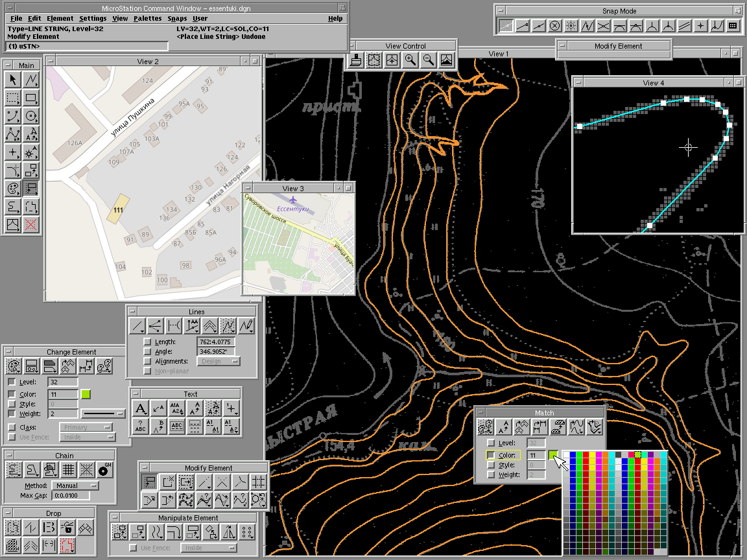Open the Settings menu
Image resolution: width=747 pixels, height=560 pixels.
(93, 19)
